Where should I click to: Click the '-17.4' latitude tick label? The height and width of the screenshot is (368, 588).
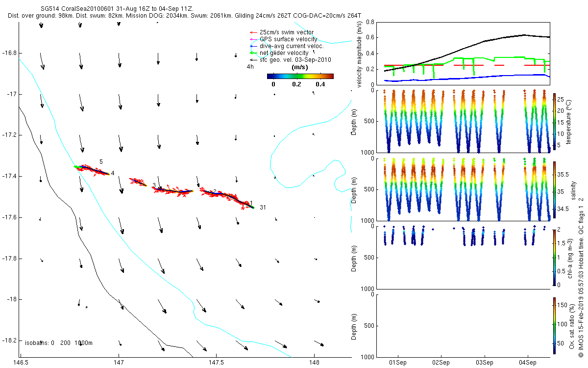tap(9, 176)
